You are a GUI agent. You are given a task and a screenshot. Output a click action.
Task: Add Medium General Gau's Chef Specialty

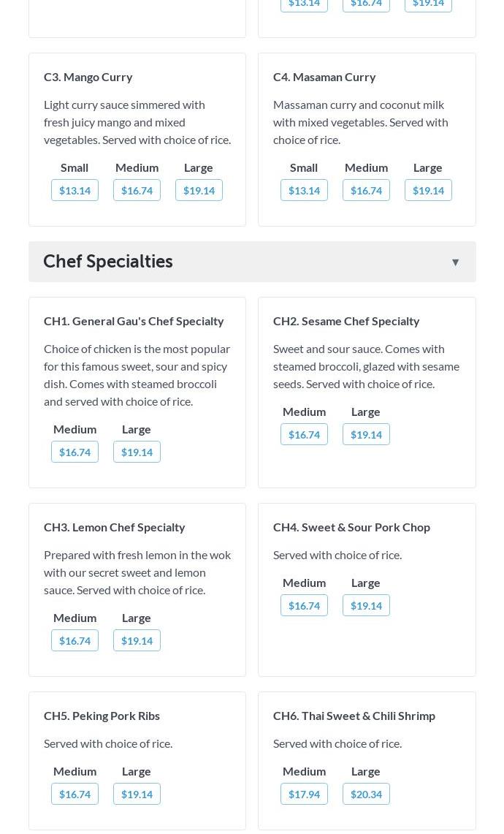pos(75,452)
